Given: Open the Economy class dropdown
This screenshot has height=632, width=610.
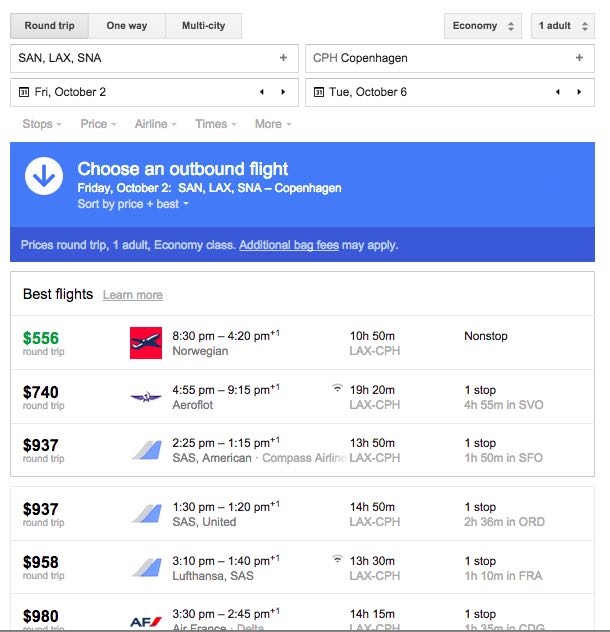Looking at the screenshot, I should coord(483,26).
